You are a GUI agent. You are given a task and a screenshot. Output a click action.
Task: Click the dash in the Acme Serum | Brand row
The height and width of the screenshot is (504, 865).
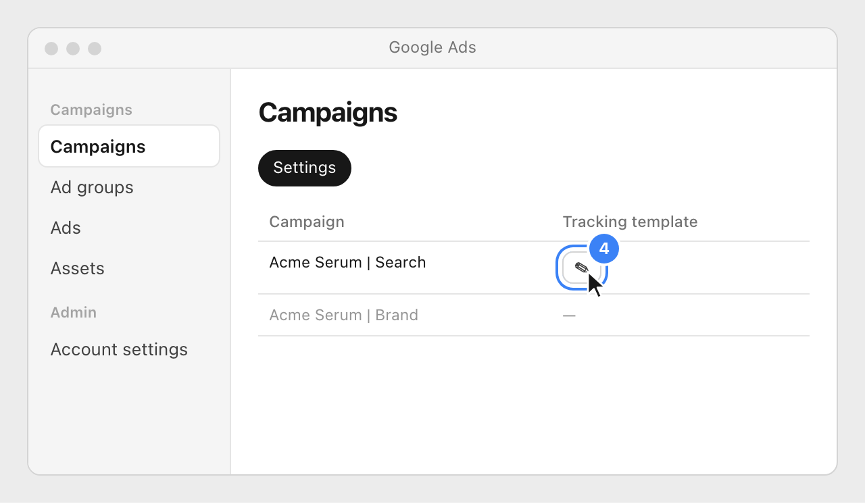click(569, 315)
